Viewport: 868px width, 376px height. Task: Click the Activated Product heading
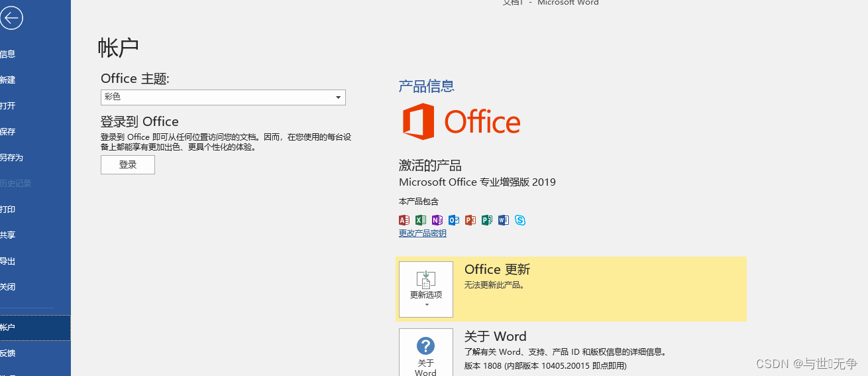(430, 165)
